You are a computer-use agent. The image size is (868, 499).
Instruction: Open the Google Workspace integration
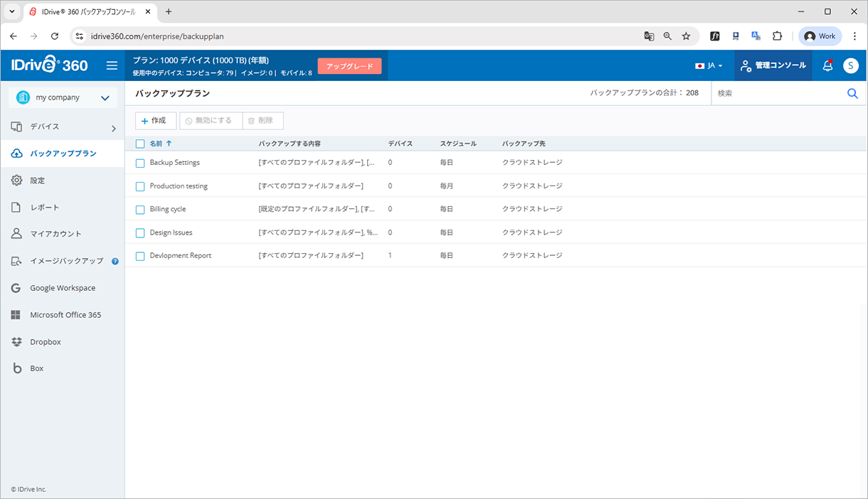[x=15, y=288]
